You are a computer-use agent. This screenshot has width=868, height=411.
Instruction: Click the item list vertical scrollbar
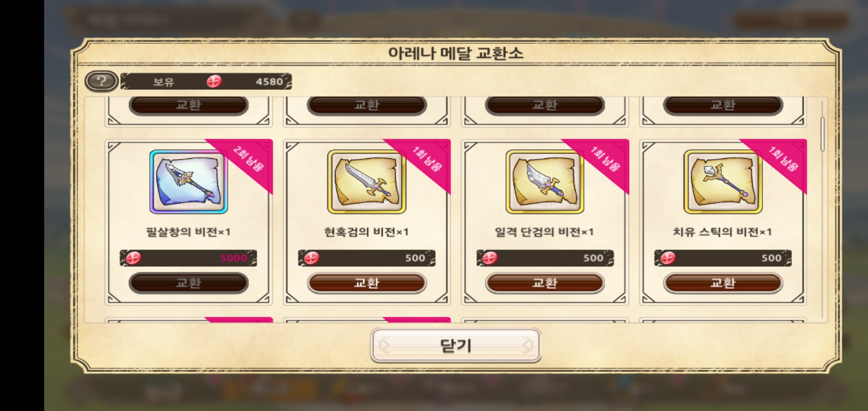pyautogui.click(x=822, y=134)
